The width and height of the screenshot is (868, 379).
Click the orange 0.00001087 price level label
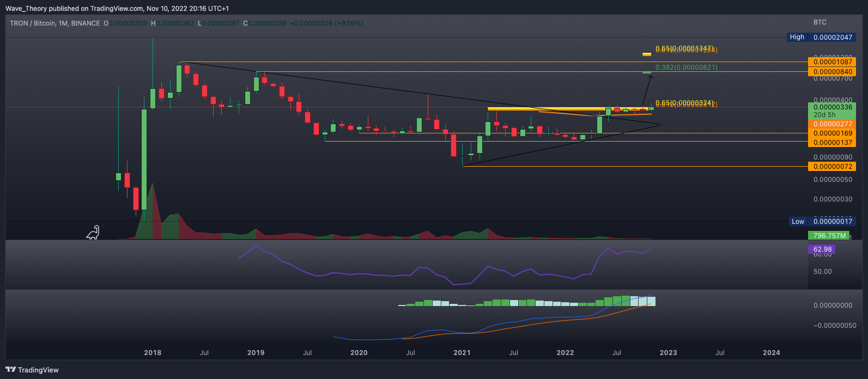(x=831, y=62)
